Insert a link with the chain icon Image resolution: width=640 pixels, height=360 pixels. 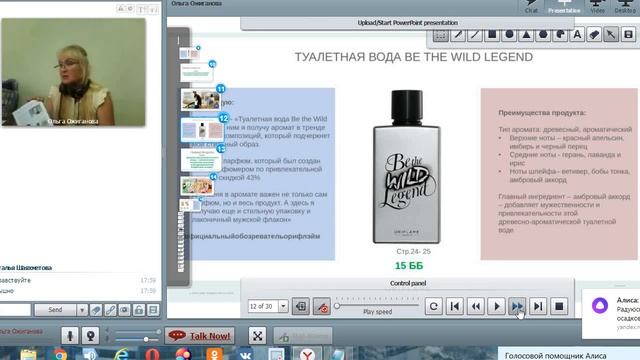pos(110,310)
